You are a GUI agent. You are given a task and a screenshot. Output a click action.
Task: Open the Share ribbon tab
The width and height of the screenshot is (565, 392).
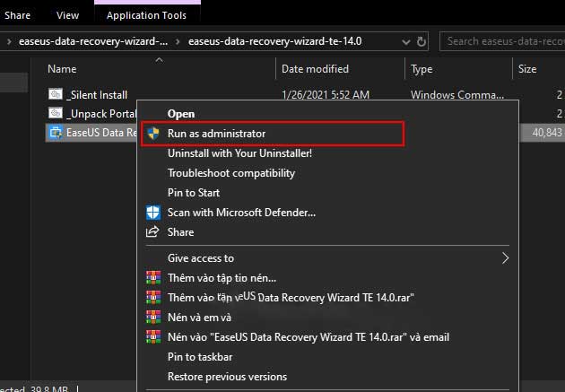click(17, 15)
